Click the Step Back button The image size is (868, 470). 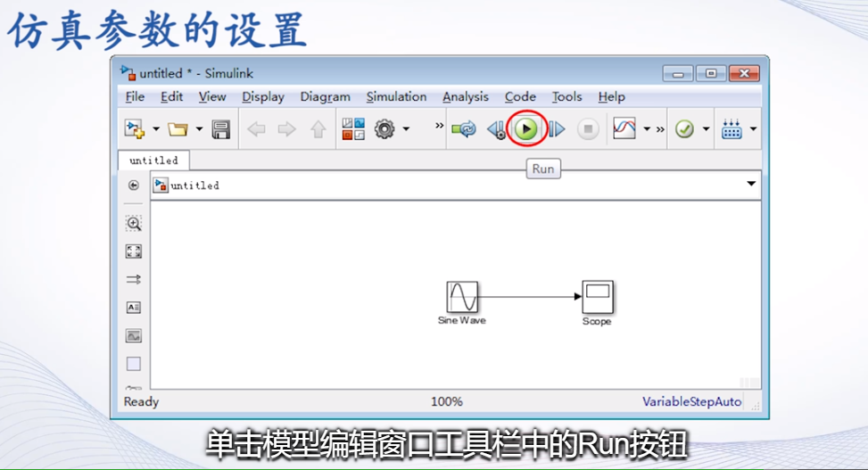point(496,129)
